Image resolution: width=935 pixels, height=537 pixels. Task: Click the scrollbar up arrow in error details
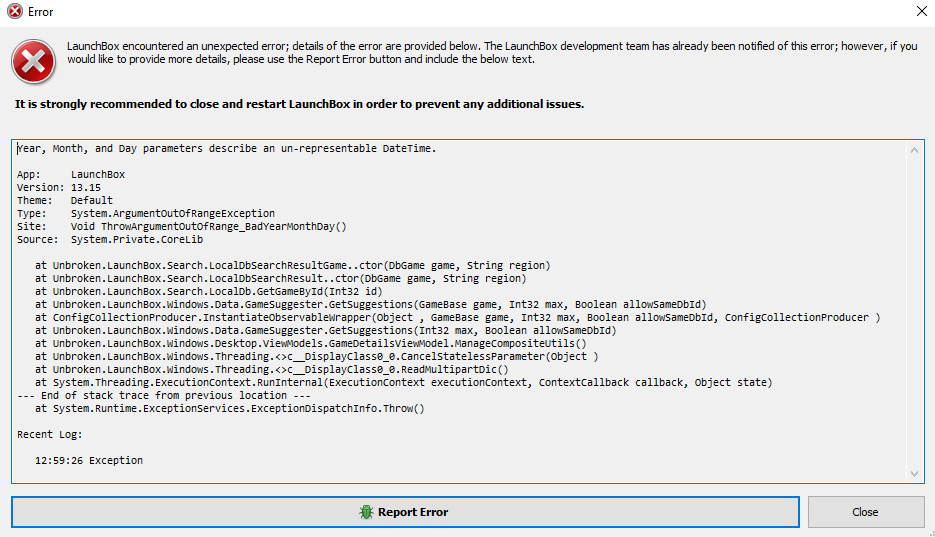click(914, 150)
